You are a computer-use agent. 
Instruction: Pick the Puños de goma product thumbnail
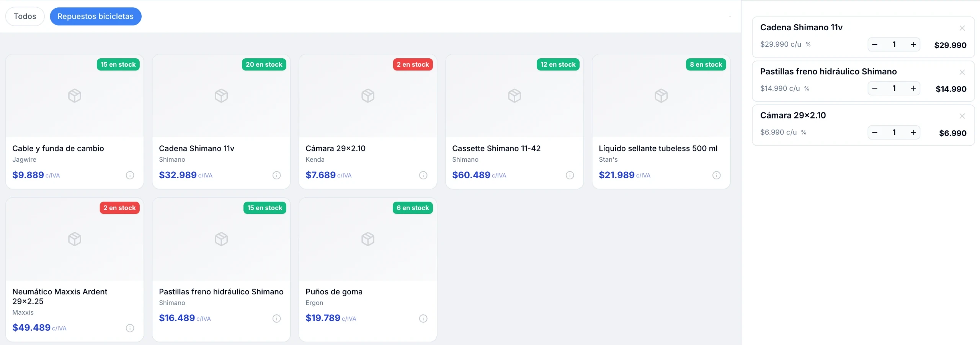(x=368, y=239)
